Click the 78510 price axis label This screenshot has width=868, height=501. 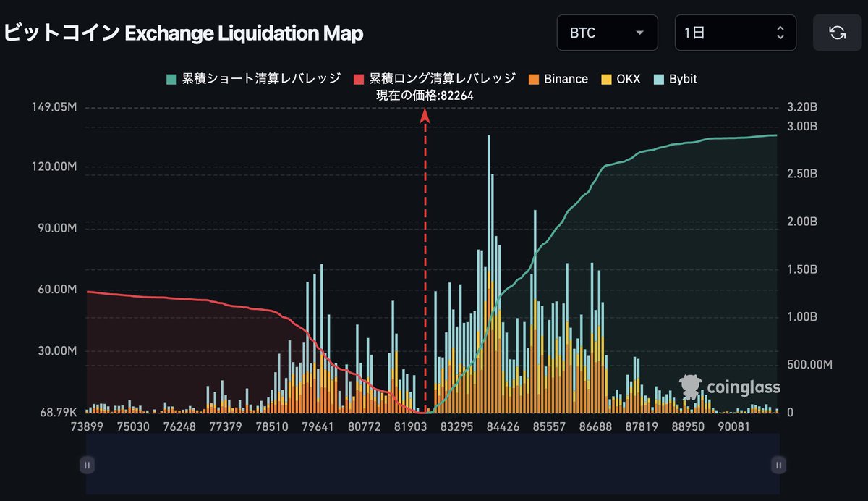pyautogui.click(x=273, y=426)
